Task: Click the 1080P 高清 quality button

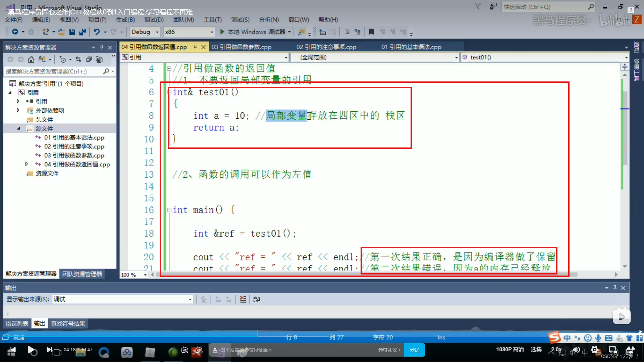Action: coord(510,349)
